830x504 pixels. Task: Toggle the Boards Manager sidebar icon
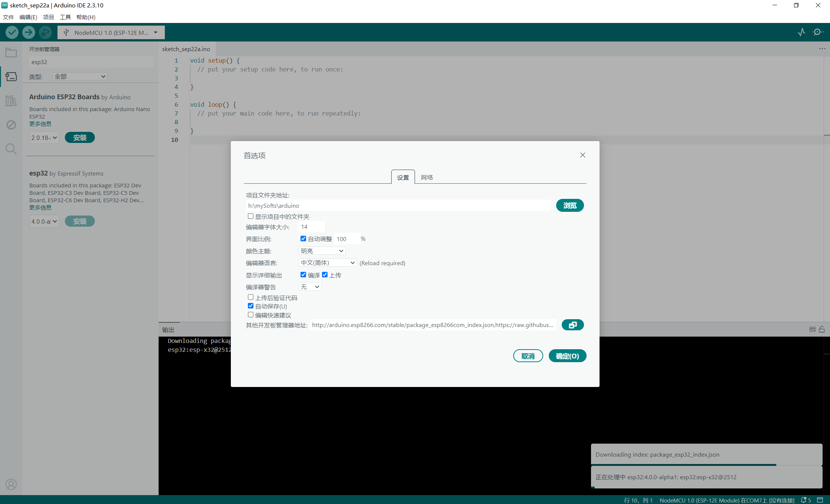[x=11, y=77]
